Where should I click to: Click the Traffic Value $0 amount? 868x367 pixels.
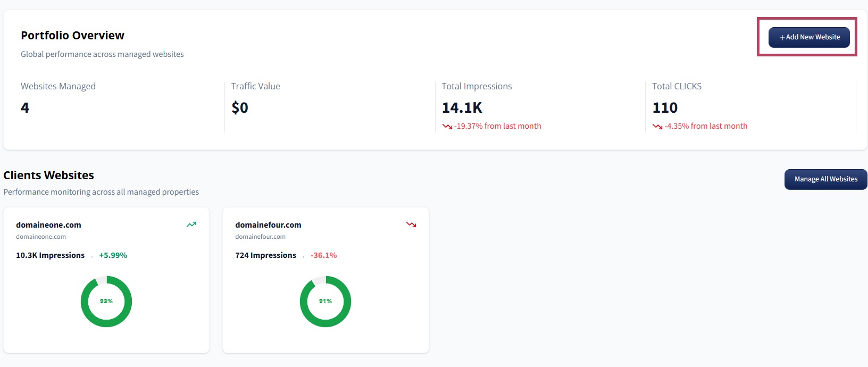(240, 108)
